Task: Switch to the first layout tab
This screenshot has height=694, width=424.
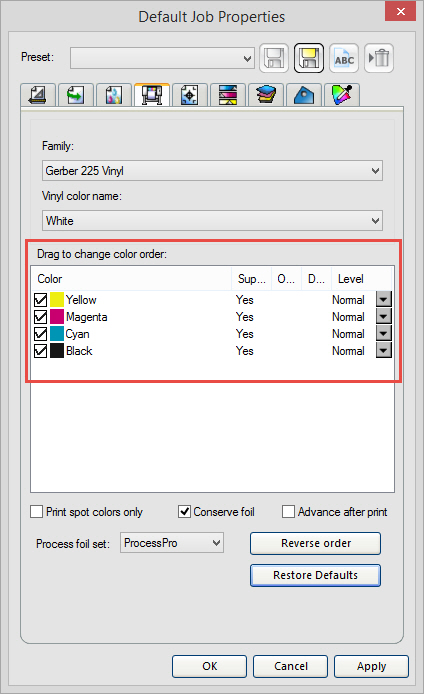Action: coord(38,95)
